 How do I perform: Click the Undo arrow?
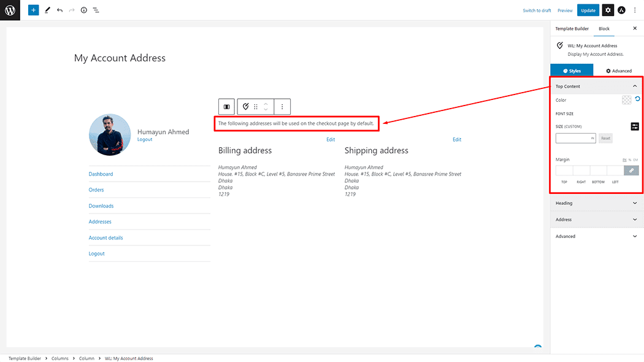pos(59,10)
